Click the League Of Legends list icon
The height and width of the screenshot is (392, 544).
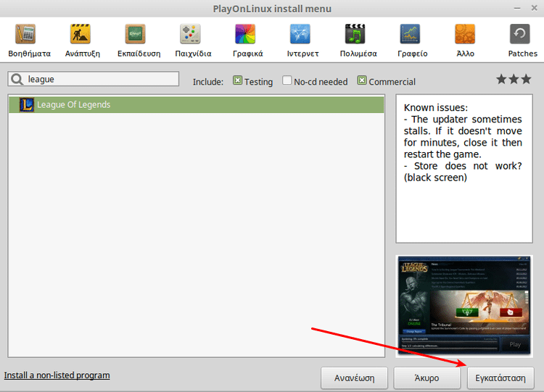tap(27, 104)
